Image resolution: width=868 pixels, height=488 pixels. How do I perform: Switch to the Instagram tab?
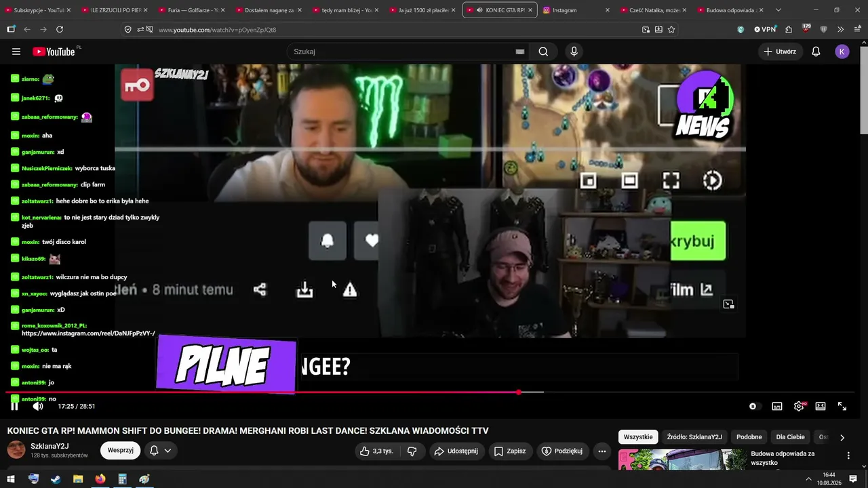point(577,10)
